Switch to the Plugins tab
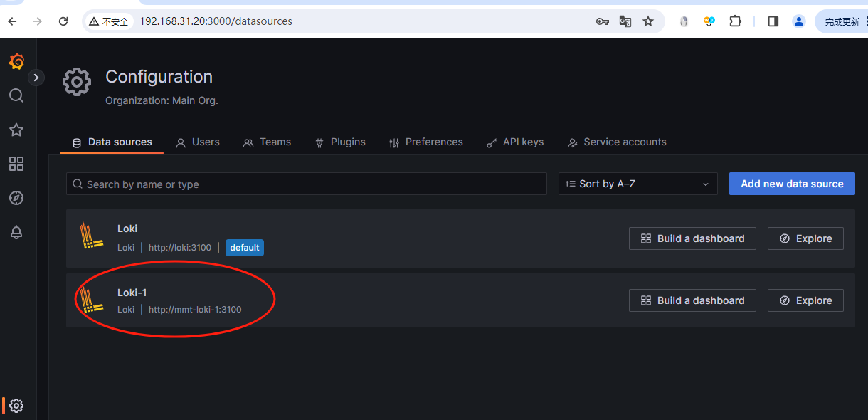Image resolution: width=868 pixels, height=420 pixels. click(340, 142)
